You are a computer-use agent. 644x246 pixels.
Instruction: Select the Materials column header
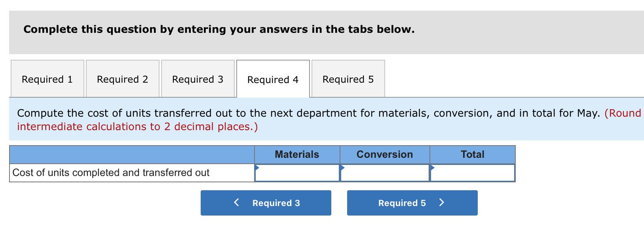297,154
